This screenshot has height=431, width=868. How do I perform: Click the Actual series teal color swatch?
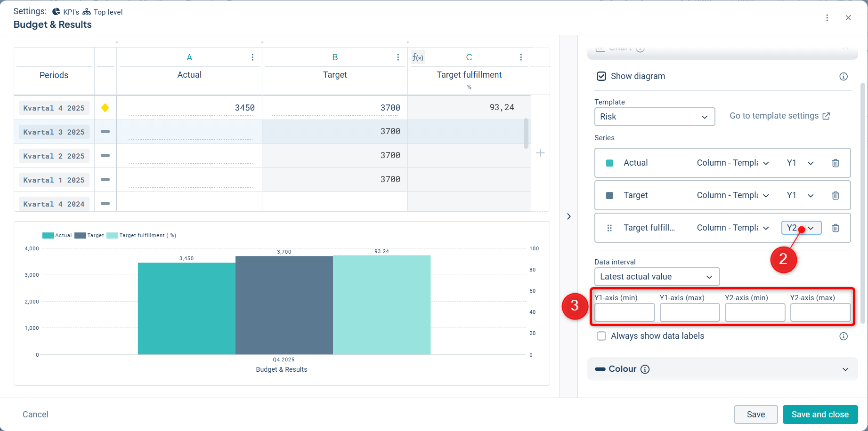(609, 163)
